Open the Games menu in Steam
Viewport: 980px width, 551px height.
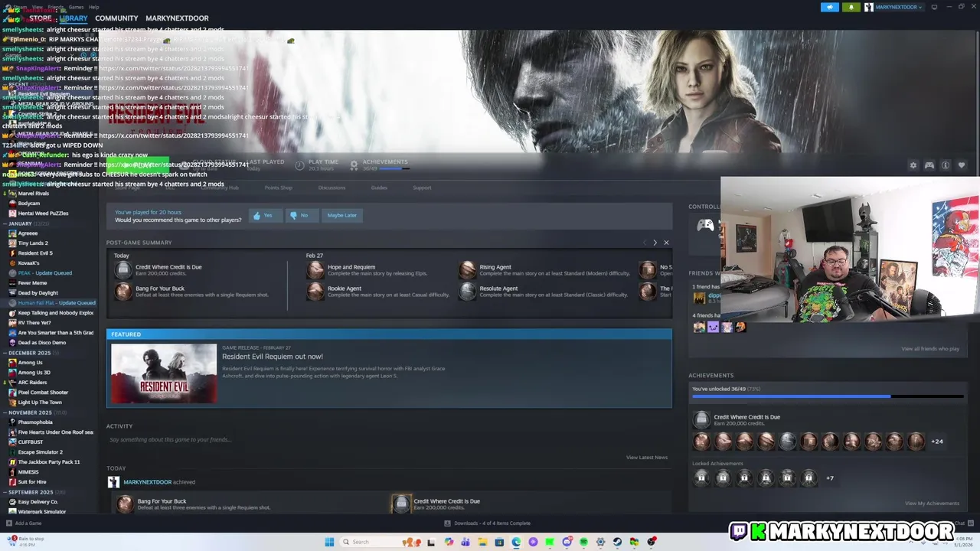click(x=76, y=7)
